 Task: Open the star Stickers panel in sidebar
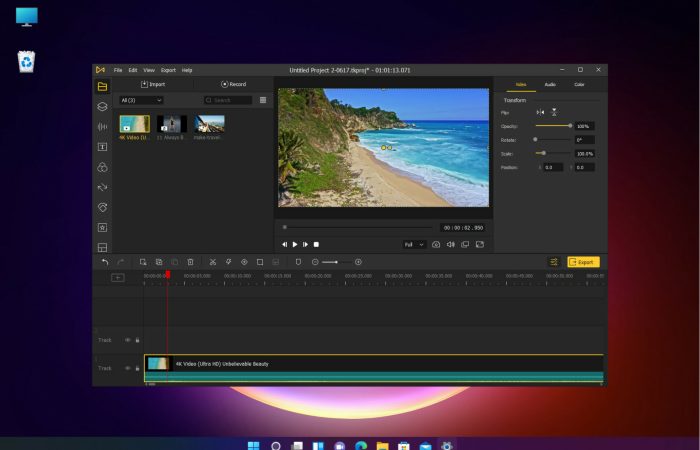102,228
